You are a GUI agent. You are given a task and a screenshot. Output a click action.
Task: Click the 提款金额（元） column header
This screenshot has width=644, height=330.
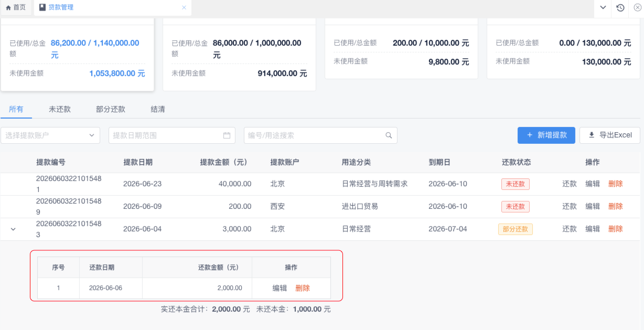click(226, 163)
